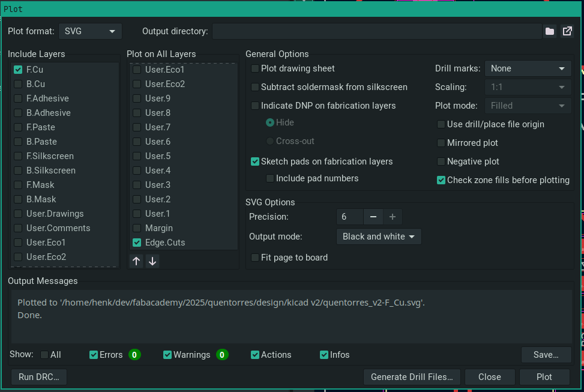This screenshot has width=584, height=392.
Task: Save the output messages
Action: pos(546,355)
